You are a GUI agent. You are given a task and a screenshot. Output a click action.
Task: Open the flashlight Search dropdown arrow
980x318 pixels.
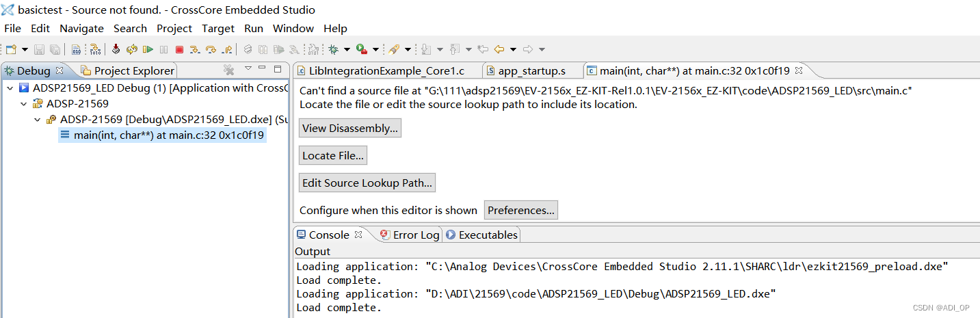point(408,49)
